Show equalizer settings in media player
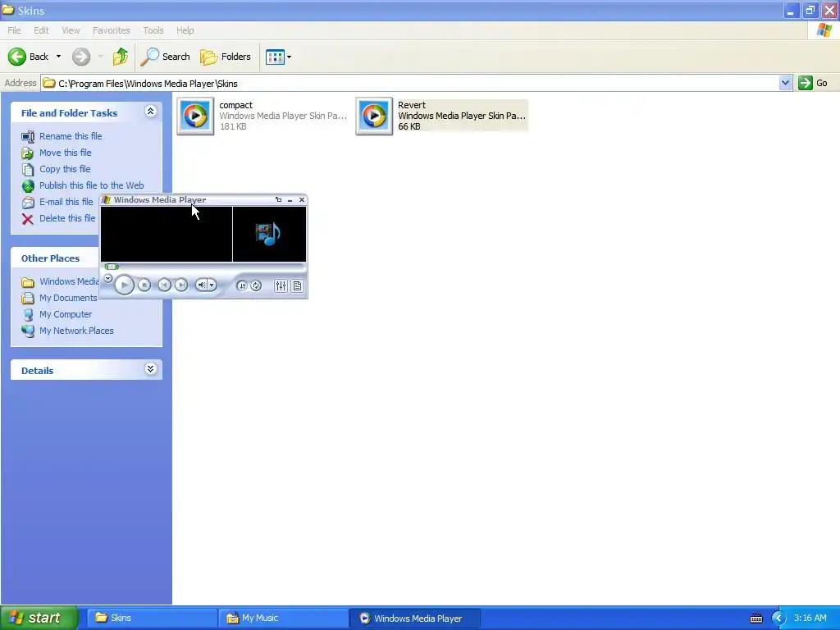The height and width of the screenshot is (630, 840). point(281,285)
